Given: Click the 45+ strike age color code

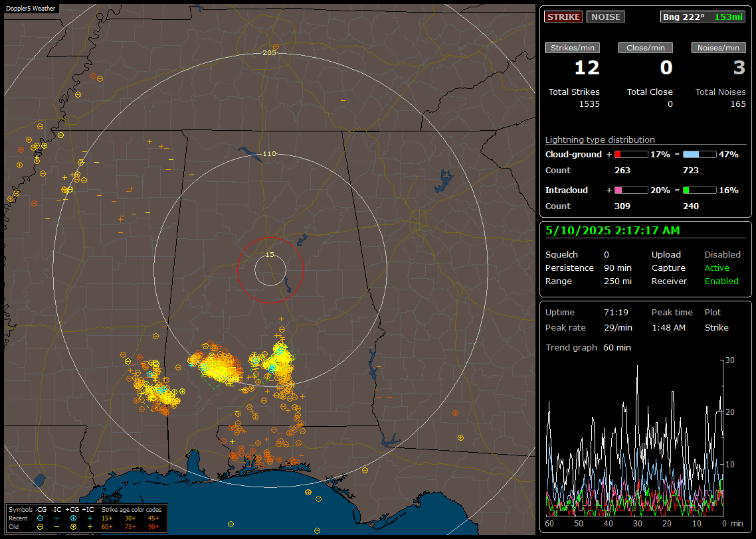Looking at the screenshot, I should [x=153, y=518].
